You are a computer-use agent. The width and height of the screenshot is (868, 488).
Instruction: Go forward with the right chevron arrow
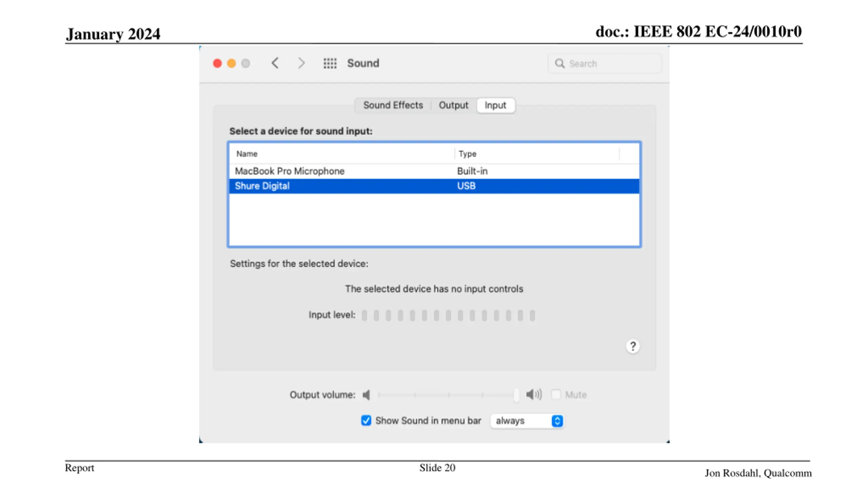coord(301,63)
